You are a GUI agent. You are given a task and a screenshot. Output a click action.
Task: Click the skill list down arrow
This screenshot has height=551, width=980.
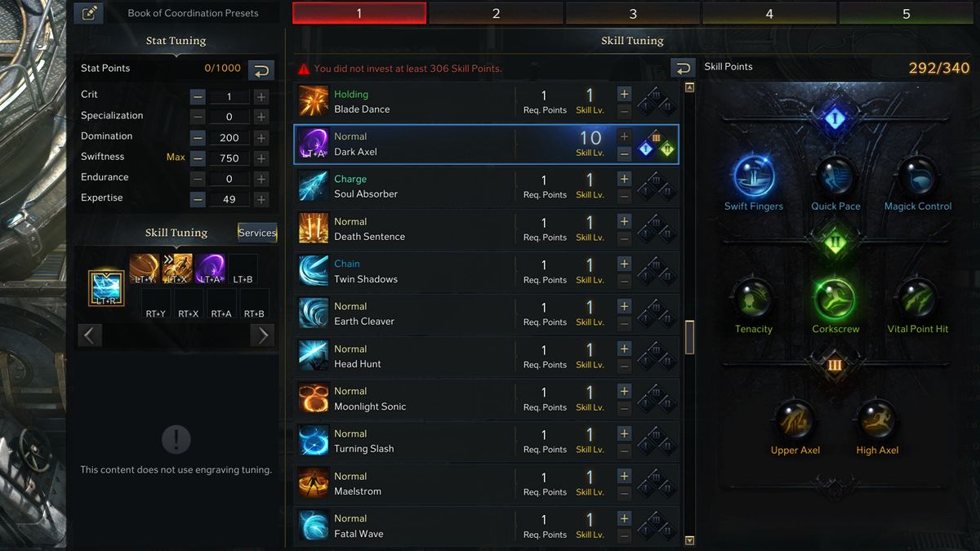click(x=689, y=540)
